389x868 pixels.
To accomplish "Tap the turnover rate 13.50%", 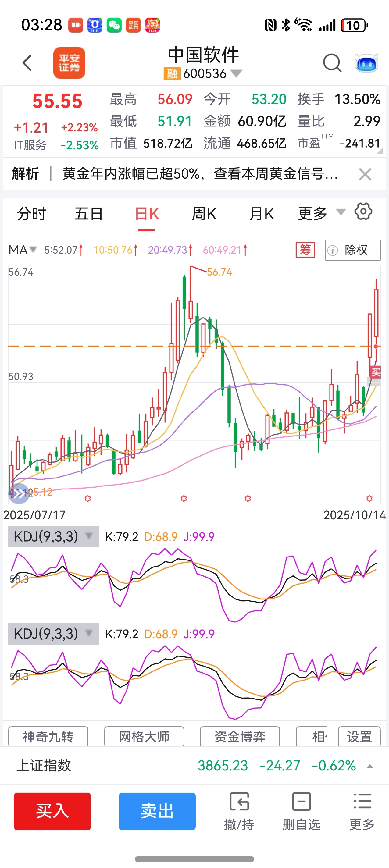I will (x=357, y=99).
